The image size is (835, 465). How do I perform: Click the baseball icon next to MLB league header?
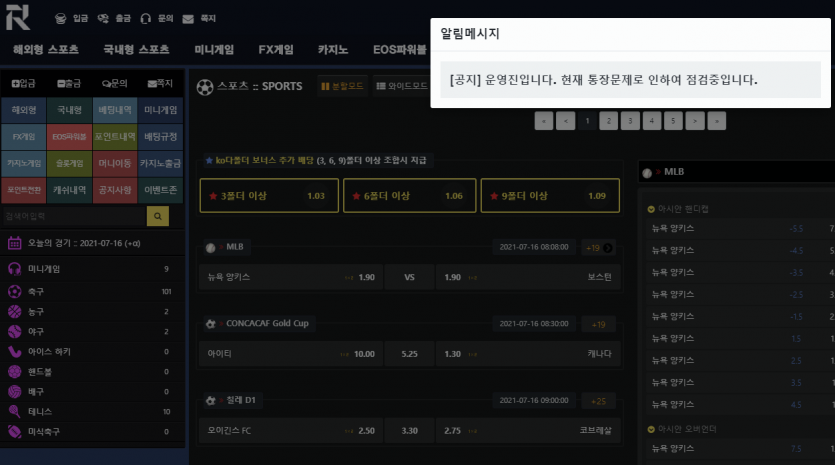tap(210, 248)
